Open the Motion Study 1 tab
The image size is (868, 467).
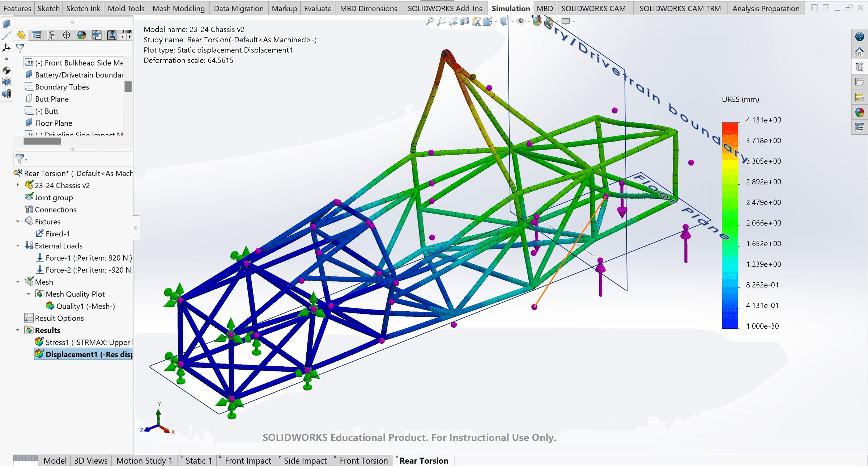144,460
